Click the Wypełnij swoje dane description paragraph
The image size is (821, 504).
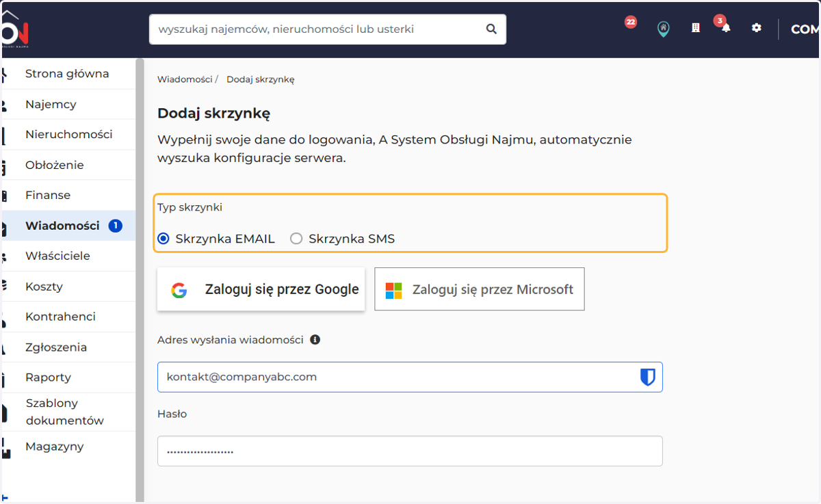tap(395, 149)
